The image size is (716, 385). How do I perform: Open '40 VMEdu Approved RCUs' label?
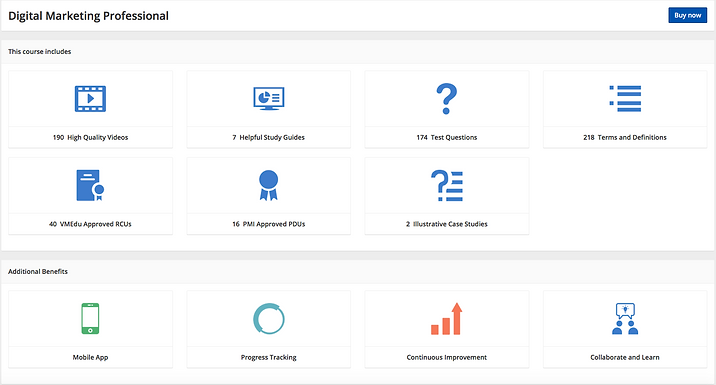point(90,224)
